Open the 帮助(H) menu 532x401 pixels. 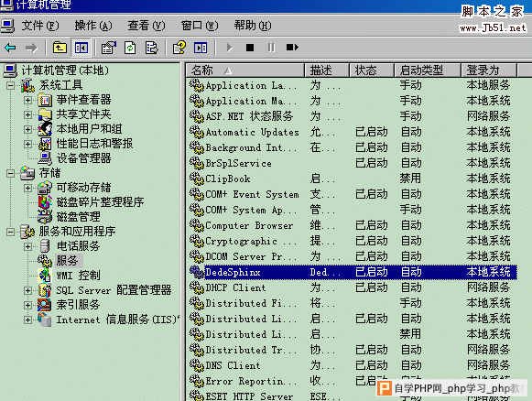pos(253,26)
